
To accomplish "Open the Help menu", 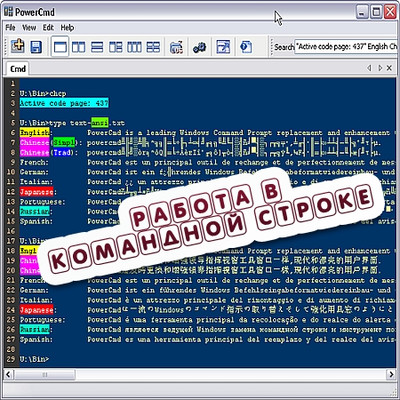I will (x=67, y=28).
